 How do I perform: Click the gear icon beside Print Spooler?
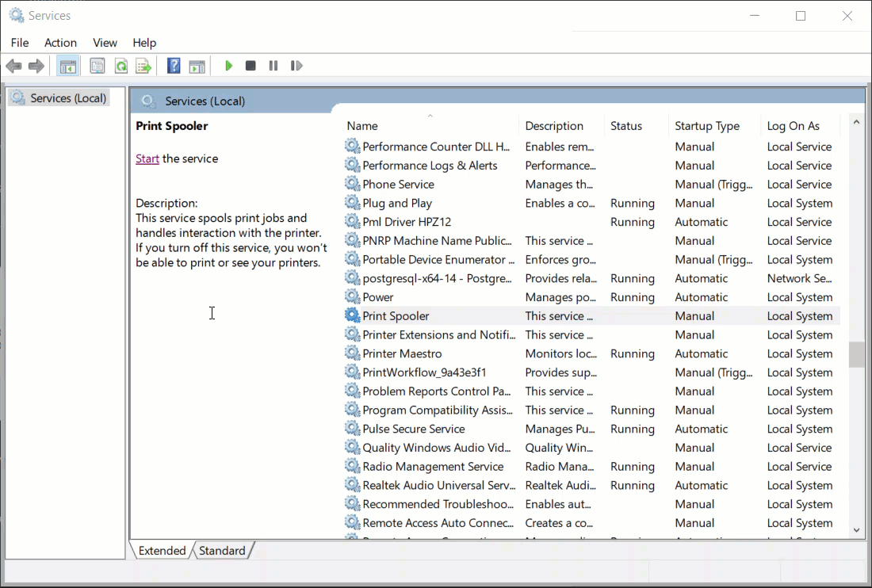tap(353, 315)
